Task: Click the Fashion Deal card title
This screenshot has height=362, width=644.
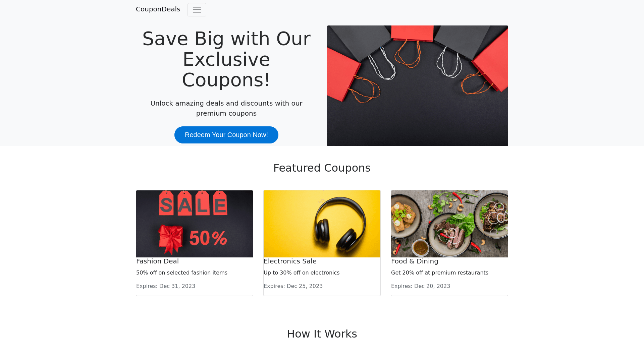Action: click(x=157, y=261)
